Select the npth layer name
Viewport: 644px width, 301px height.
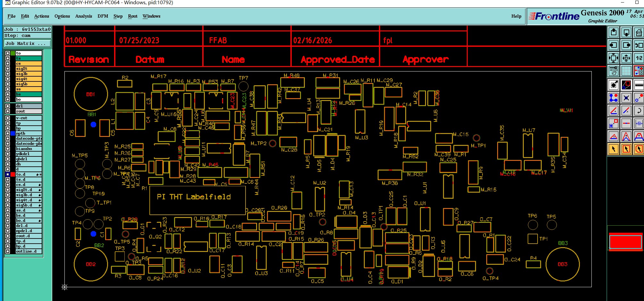(29, 133)
